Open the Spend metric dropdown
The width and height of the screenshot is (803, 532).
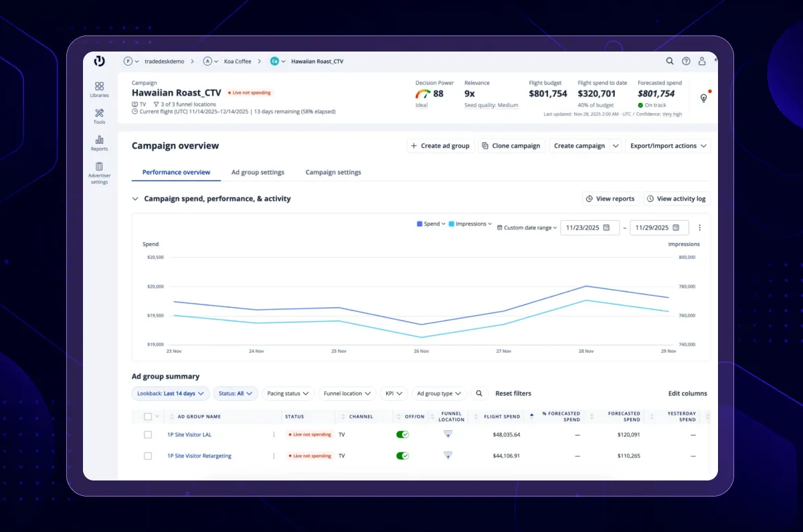431,224
